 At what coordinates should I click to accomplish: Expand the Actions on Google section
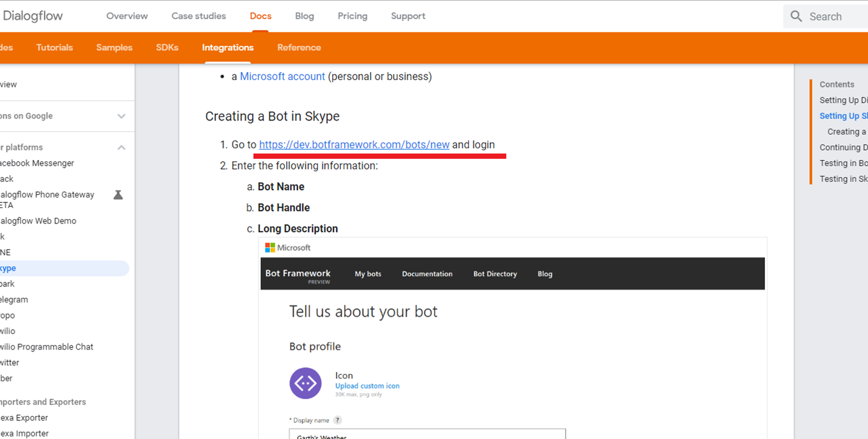click(x=121, y=116)
